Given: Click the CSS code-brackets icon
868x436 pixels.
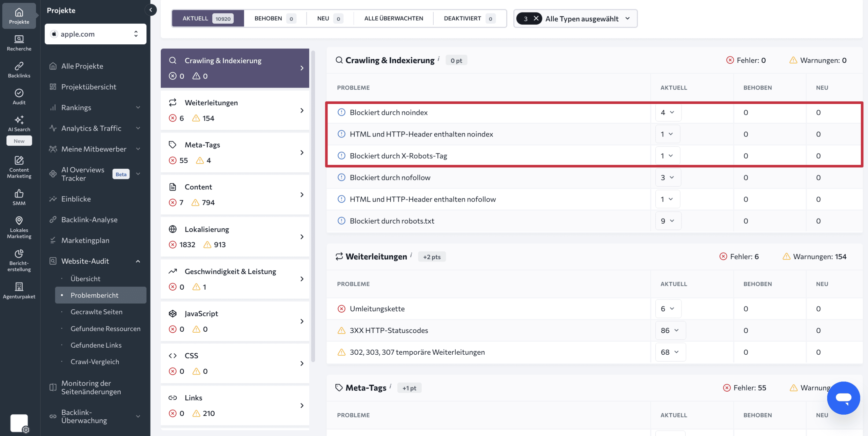Looking at the screenshot, I should point(173,356).
